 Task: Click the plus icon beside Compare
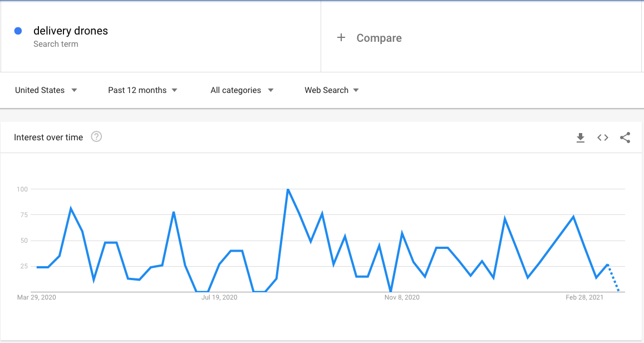coord(341,38)
